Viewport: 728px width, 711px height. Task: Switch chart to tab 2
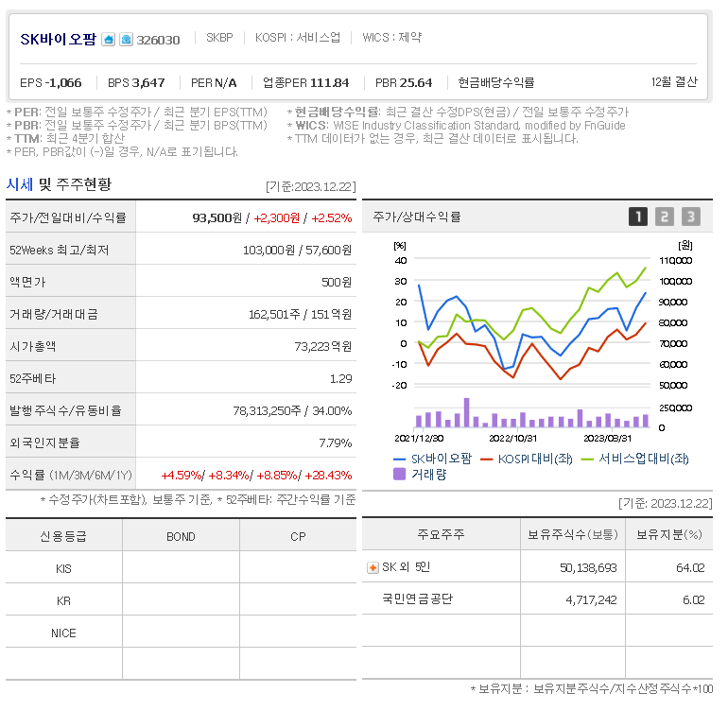coord(665,217)
